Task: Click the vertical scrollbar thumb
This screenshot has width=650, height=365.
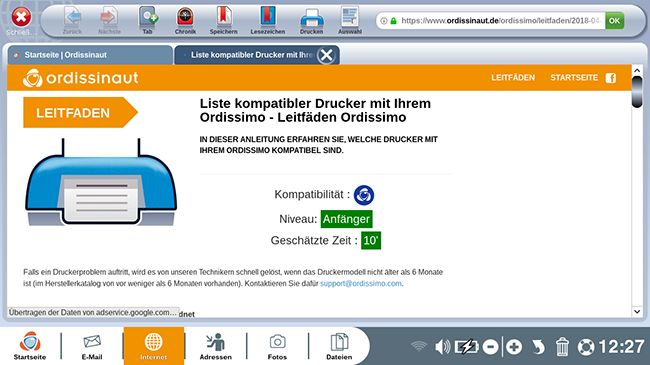Action: click(637, 92)
